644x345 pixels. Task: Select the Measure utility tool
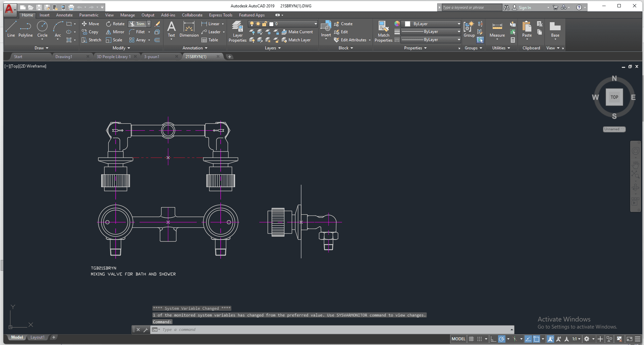coord(497,30)
